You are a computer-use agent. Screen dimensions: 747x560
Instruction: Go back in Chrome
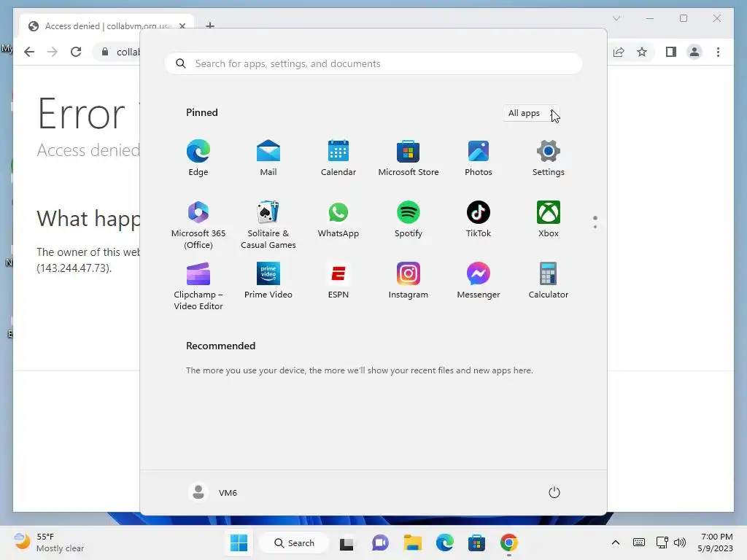(29, 52)
